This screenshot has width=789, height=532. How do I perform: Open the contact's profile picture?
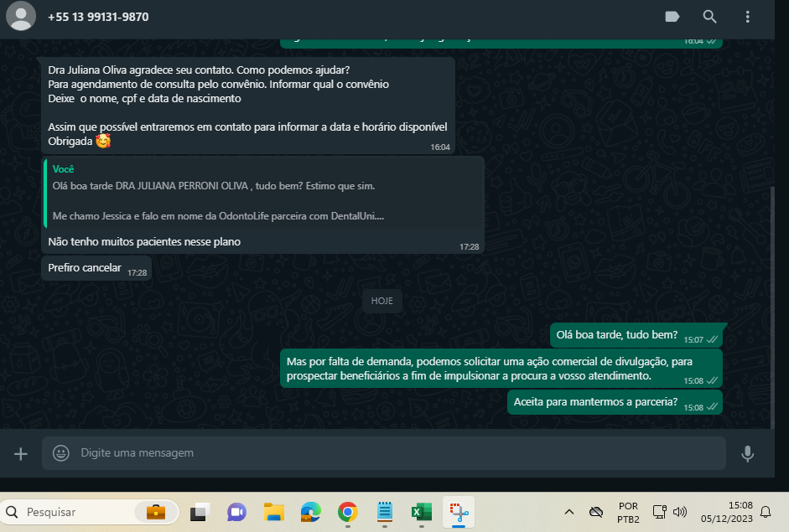point(20,17)
